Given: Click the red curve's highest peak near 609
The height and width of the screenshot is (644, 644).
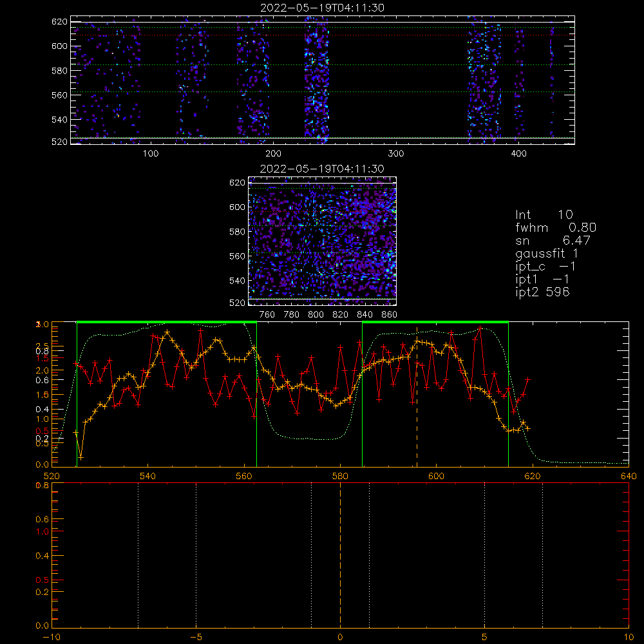Looking at the screenshot, I should click(x=480, y=328).
